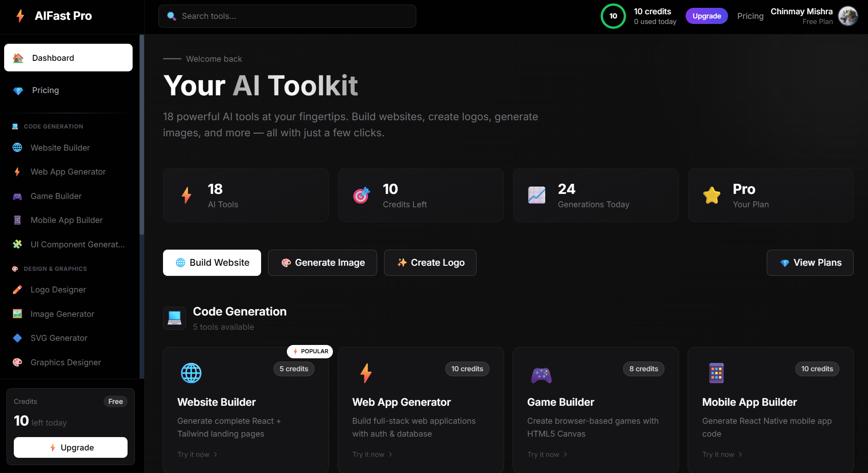The height and width of the screenshot is (473, 868).
Task: Click the green credits ring indicator
Action: pyautogui.click(x=613, y=16)
